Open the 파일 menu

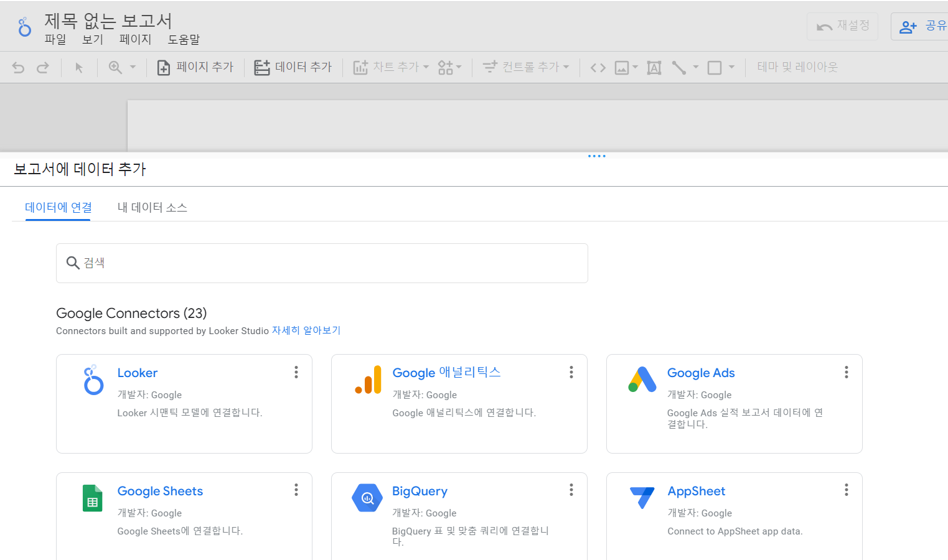55,39
